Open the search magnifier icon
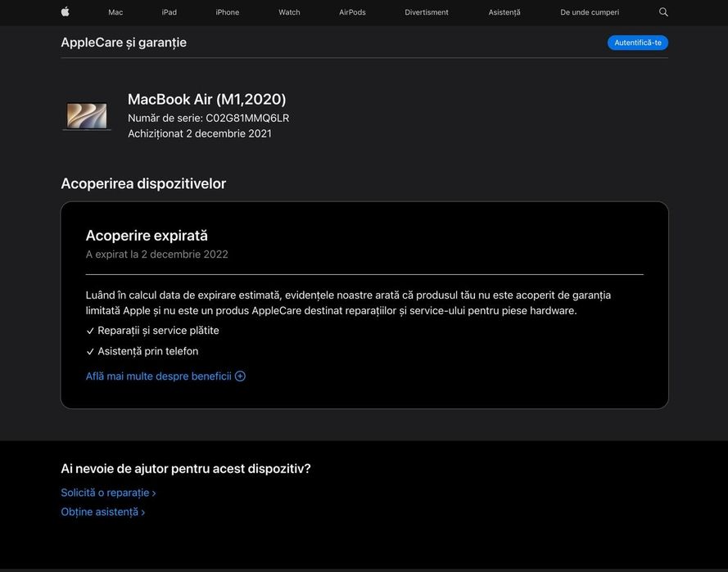The image size is (728, 572). (663, 12)
